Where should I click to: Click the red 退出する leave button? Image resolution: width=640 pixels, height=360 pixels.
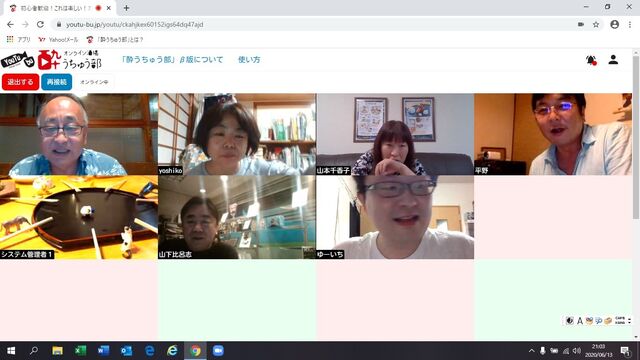[x=20, y=82]
